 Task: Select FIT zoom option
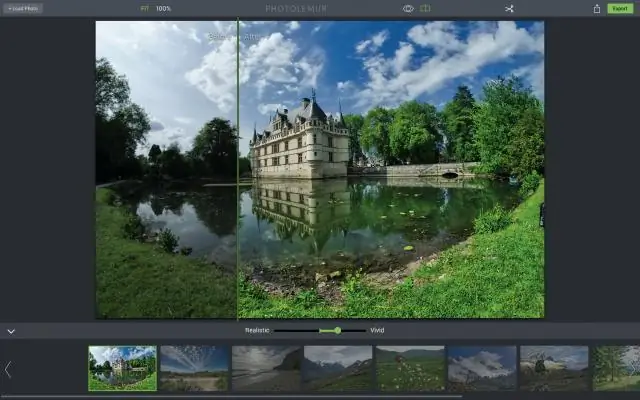coord(144,8)
